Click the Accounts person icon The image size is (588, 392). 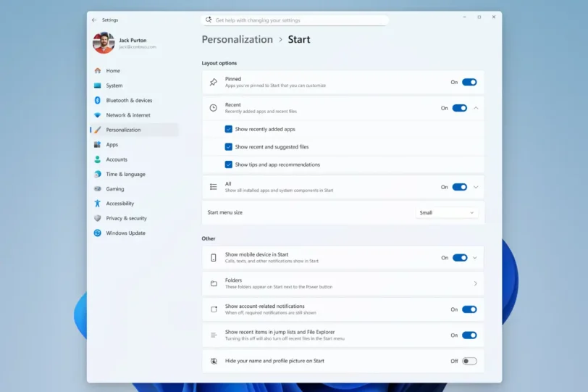click(x=98, y=159)
